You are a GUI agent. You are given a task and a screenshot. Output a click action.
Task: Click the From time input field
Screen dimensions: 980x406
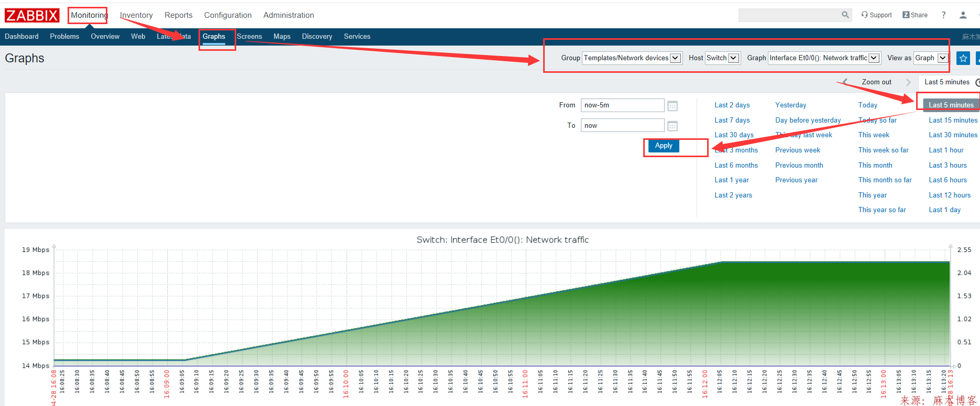(622, 105)
